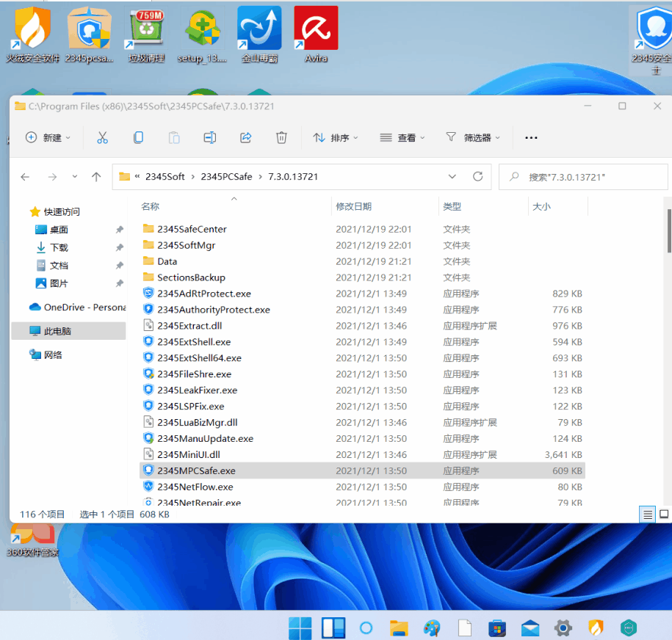Image resolution: width=672 pixels, height=640 pixels.
Task: Open the 新建 dropdown
Action: click(48, 137)
